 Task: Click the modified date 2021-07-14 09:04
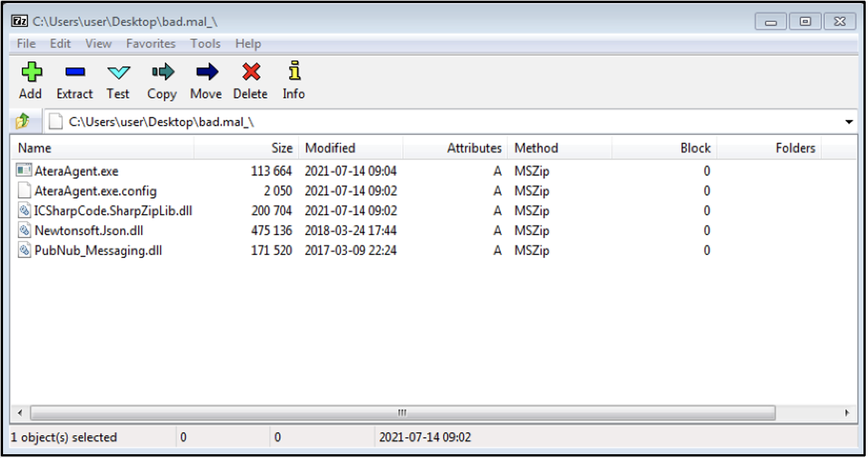click(351, 171)
